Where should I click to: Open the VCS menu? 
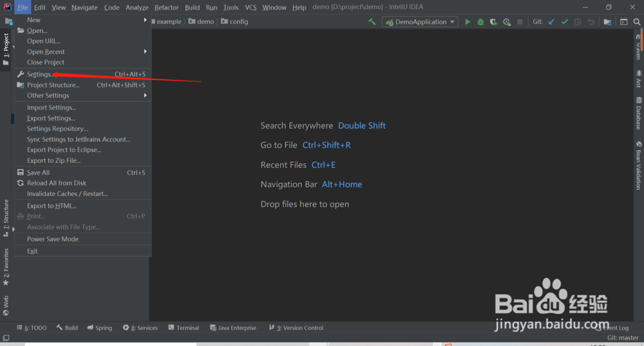tap(251, 7)
